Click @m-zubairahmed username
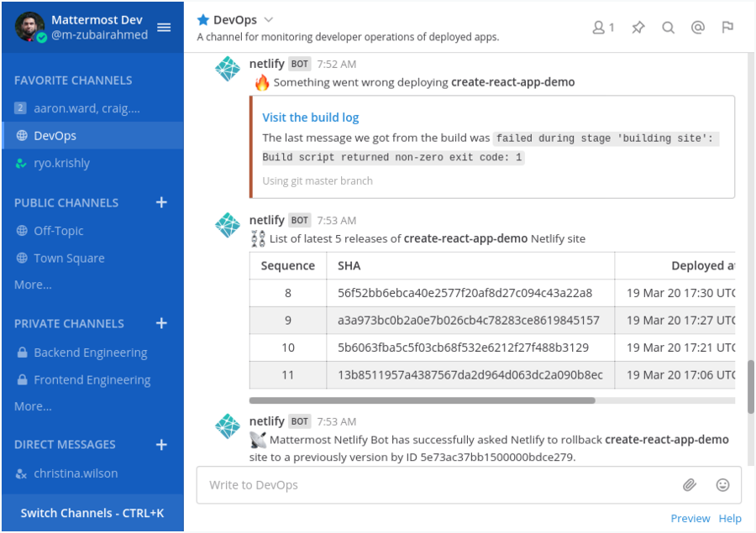 click(100, 34)
